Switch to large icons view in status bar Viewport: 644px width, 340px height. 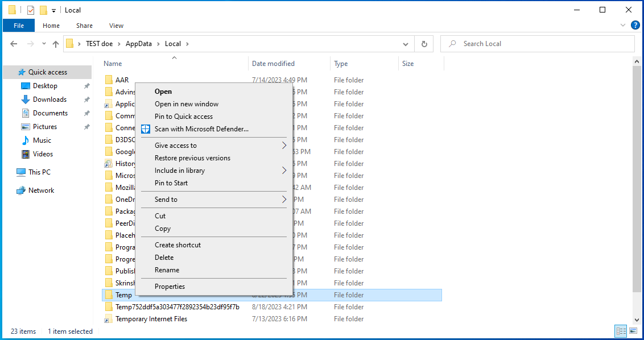coord(633,331)
